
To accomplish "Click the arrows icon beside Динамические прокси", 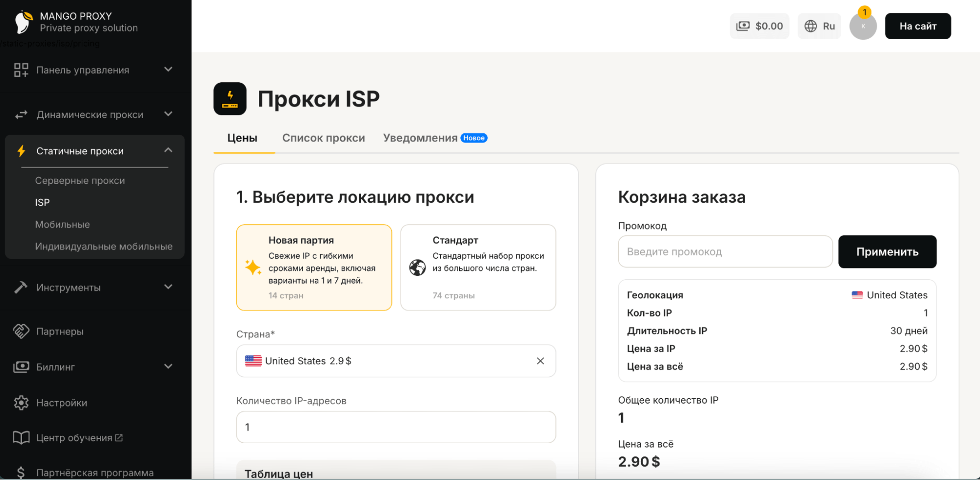I will (21, 115).
